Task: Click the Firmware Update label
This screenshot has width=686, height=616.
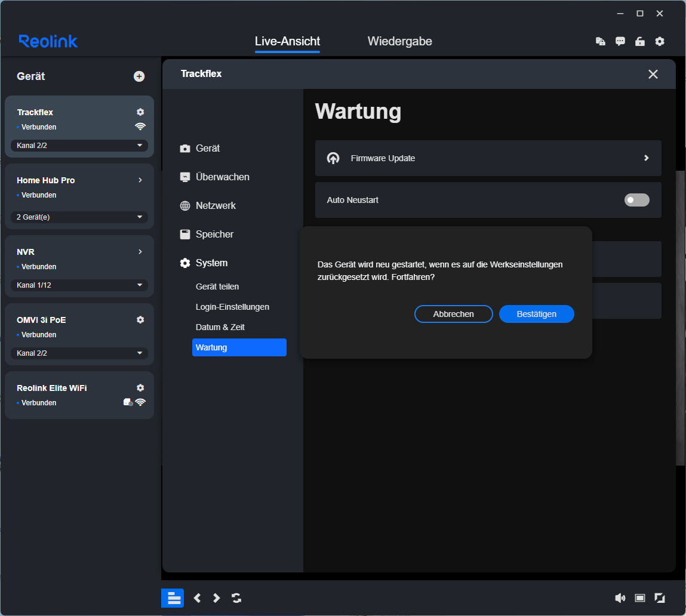Action: (x=383, y=158)
